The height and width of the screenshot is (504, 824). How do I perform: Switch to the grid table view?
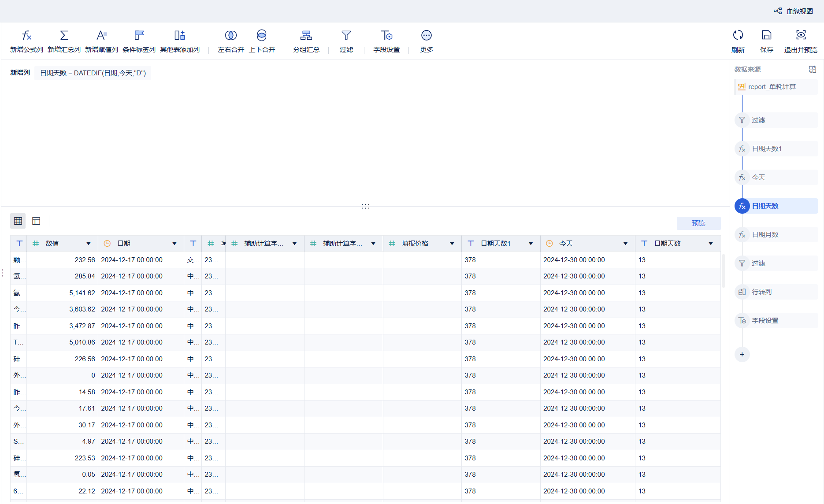coord(18,221)
